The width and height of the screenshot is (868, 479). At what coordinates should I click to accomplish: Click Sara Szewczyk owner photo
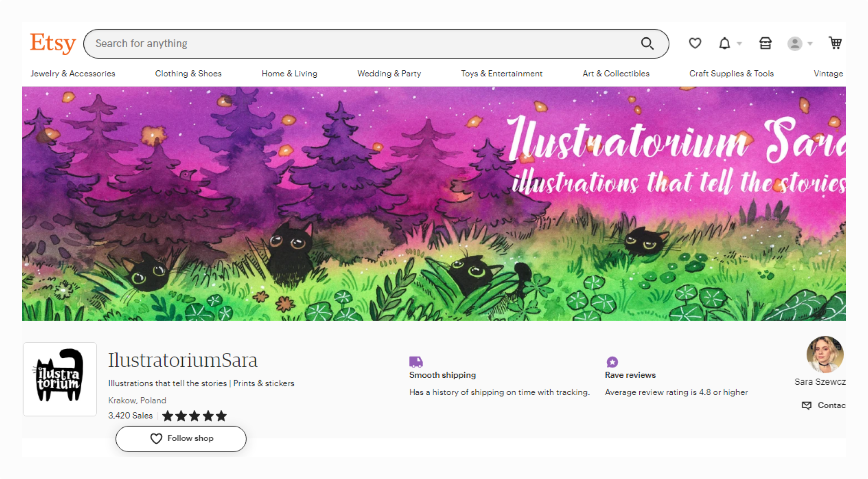(x=825, y=354)
